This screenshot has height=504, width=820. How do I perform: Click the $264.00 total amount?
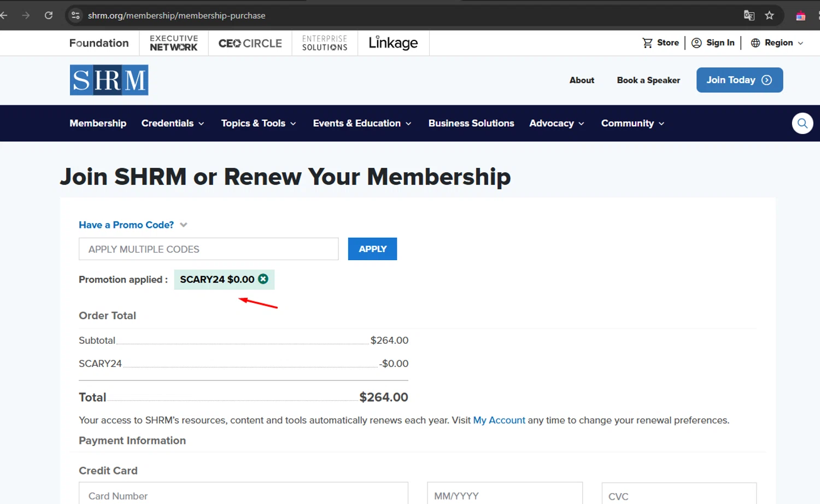[384, 397]
